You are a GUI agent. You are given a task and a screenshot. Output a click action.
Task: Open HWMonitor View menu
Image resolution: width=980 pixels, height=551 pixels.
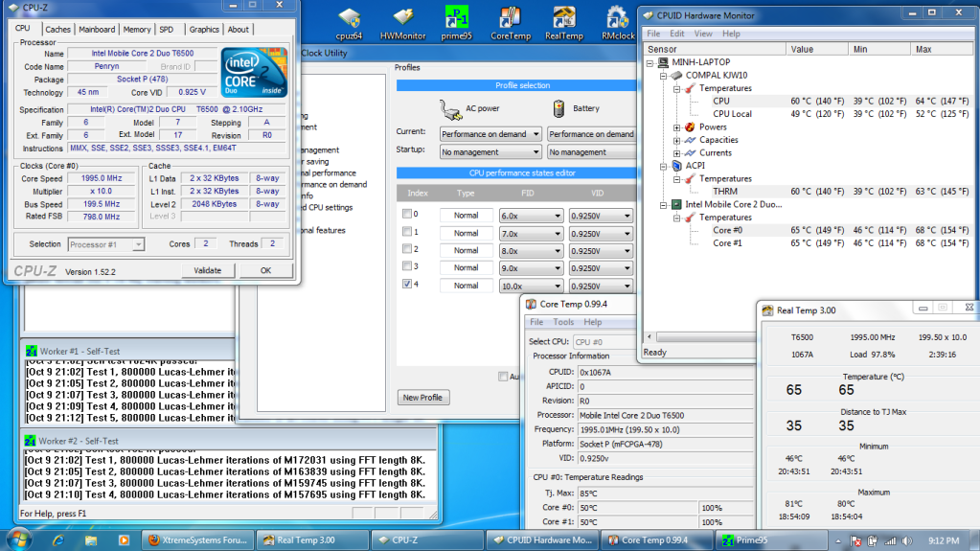tap(703, 34)
